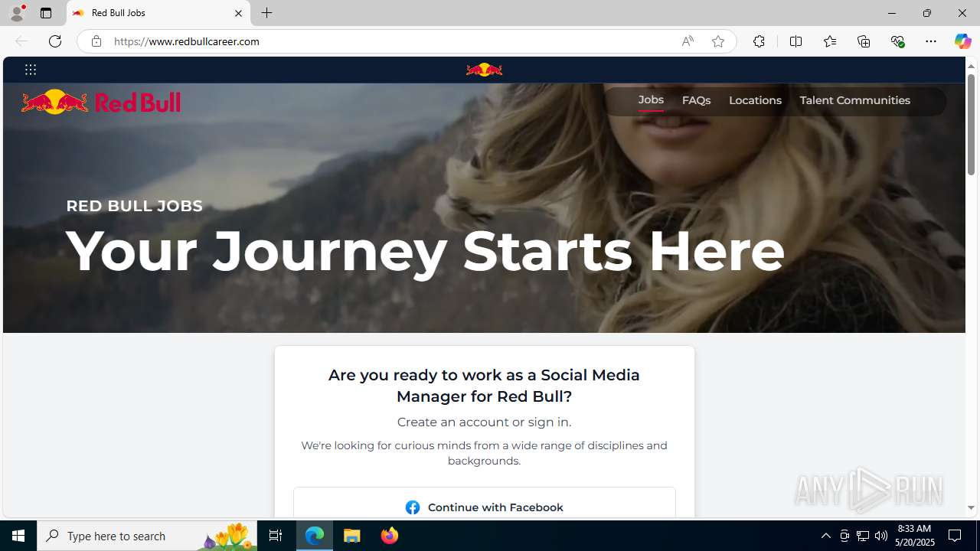Open the Windows Start menu

pos(18,536)
